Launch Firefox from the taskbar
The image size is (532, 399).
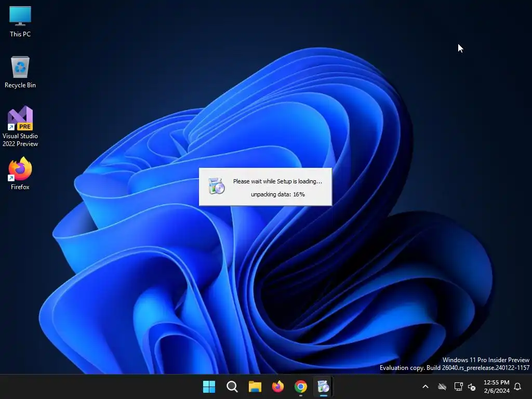pos(278,387)
